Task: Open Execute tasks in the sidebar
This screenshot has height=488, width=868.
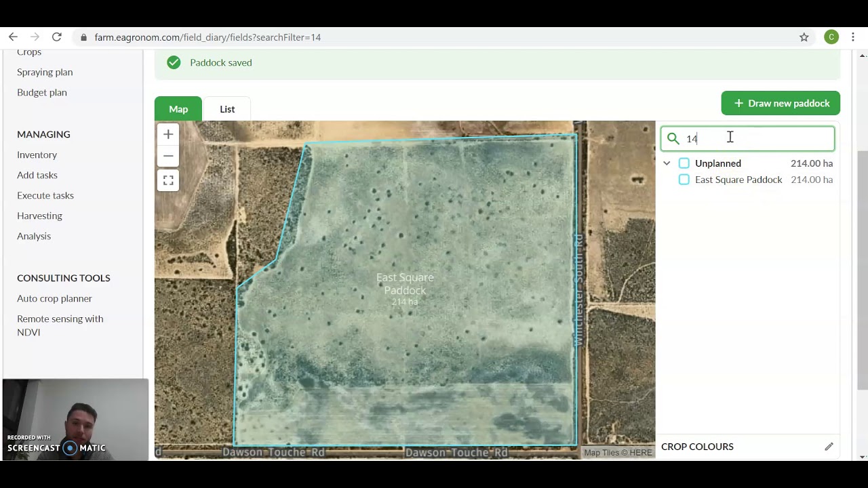Action: click(x=45, y=195)
